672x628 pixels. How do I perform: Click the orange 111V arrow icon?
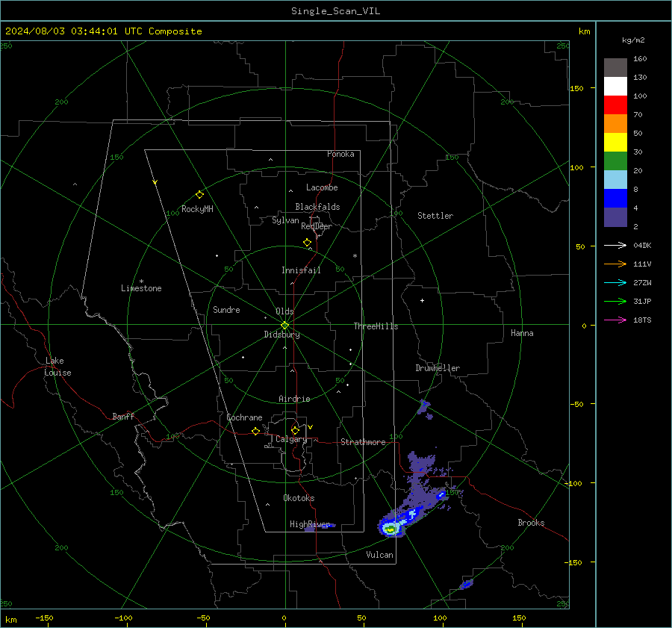click(615, 264)
